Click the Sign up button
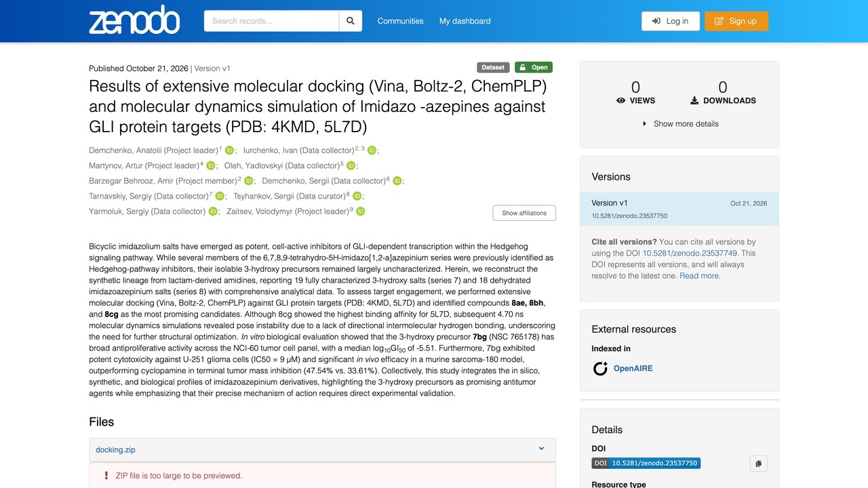Viewport: 868px width, 488px height. click(736, 21)
